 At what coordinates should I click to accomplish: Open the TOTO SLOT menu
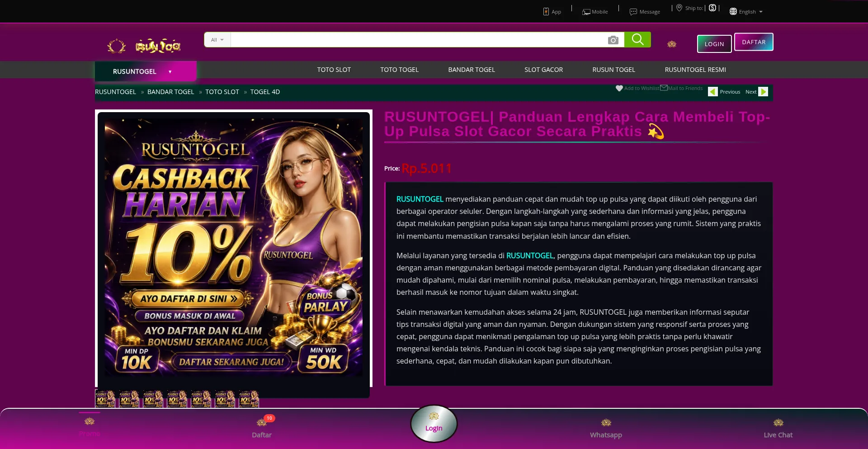(x=334, y=70)
